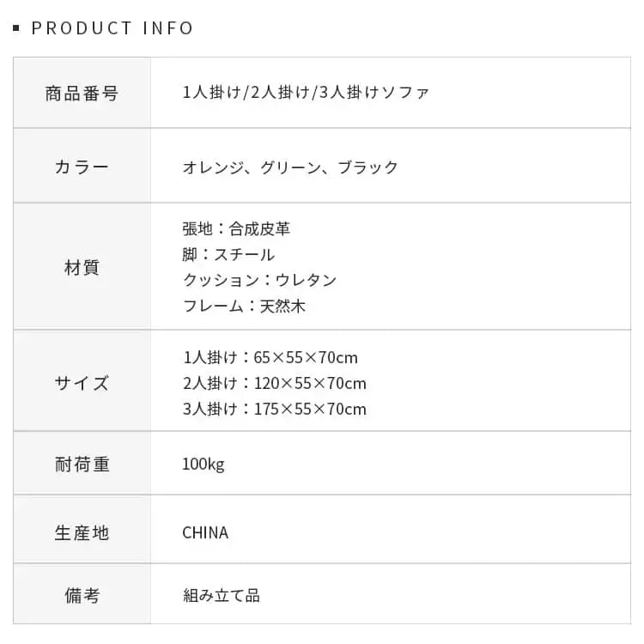Click the 張地:合成皮革 line
The height and width of the screenshot is (644, 644).
pos(236,228)
